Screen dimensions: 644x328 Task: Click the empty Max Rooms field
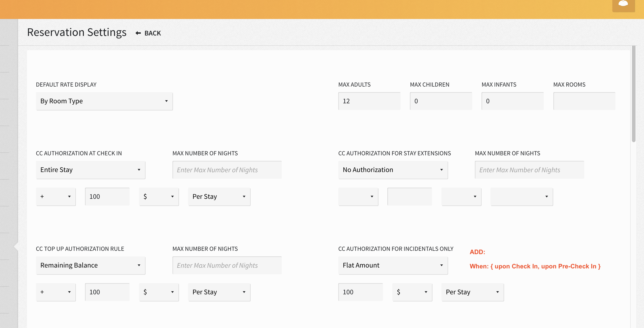click(x=584, y=101)
